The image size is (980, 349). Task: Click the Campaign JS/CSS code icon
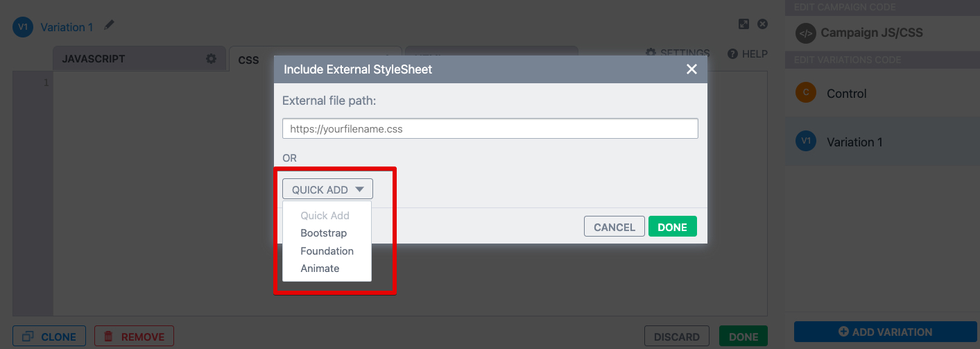pyautogui.click(x=805, y=33)
